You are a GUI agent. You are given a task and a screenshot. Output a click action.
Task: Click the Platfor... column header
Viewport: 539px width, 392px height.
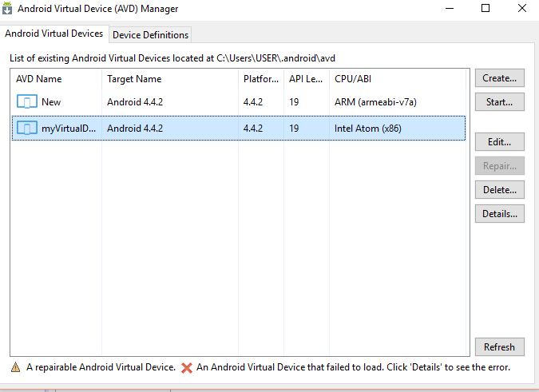(261, 79)
